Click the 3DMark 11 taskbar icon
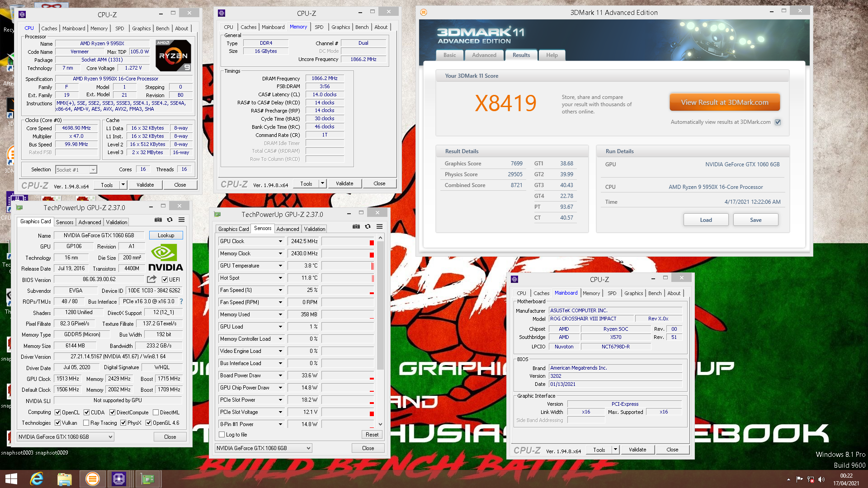Image resolution: width=868 pixels, height=488 pixels. (92, 479)
